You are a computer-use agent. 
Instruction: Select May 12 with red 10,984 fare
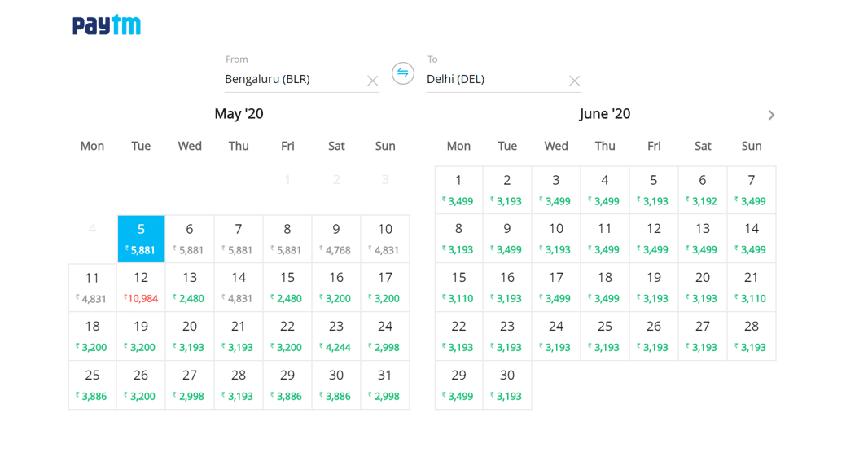click(141, 287)
